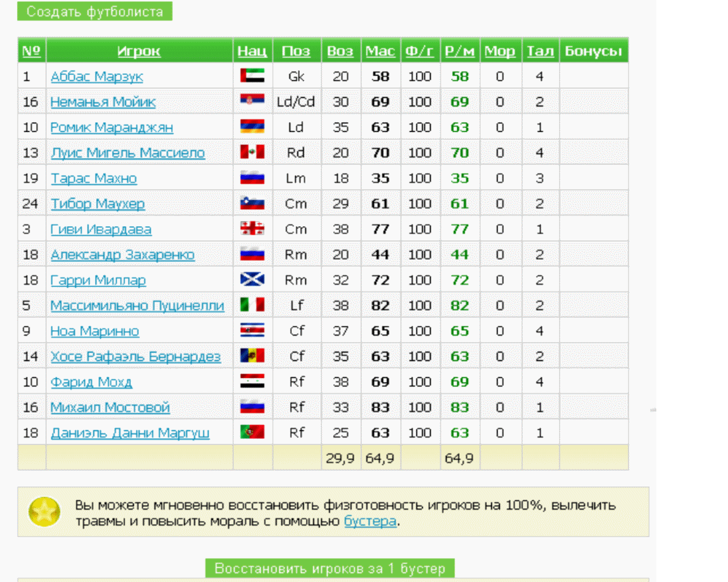The image size is (728, 582).
Task: Click the Georgia flag beside Гиви Ивардава
Action: (x=252, y=229)
